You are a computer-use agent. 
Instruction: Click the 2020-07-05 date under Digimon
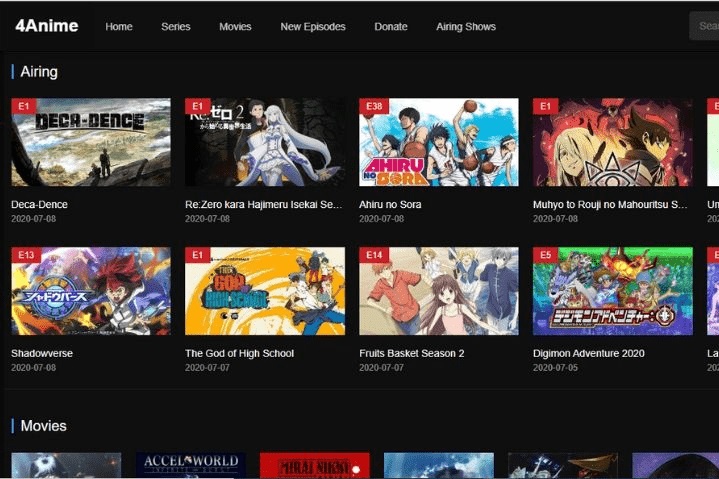[x=555, y=368]
